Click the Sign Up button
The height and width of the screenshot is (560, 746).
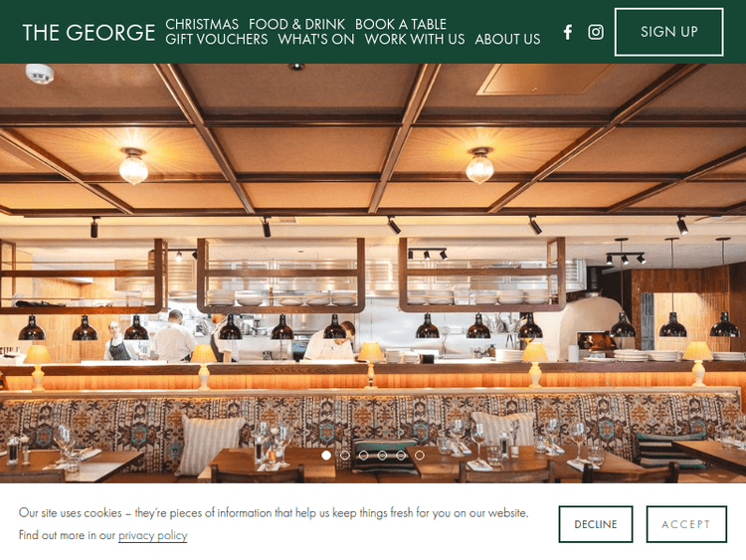(669, 32)
